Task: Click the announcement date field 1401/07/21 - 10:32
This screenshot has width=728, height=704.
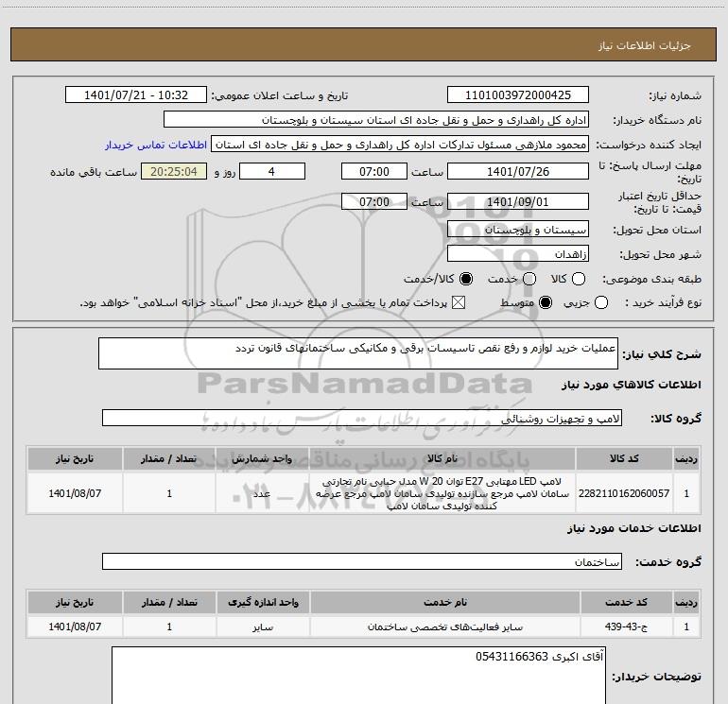Action: pyautogui.click(x=136, y=95)
